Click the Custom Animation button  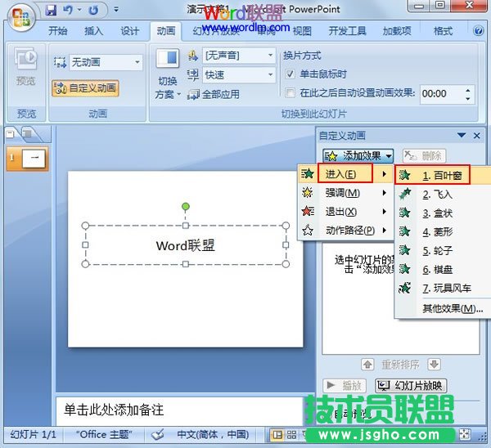pyautogui.click(x=85, y=88)
